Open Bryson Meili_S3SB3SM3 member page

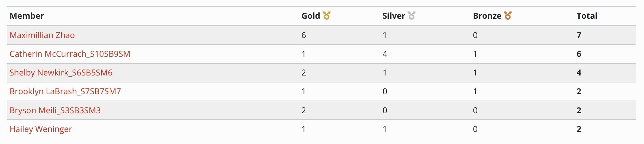[x=55, y=110]
